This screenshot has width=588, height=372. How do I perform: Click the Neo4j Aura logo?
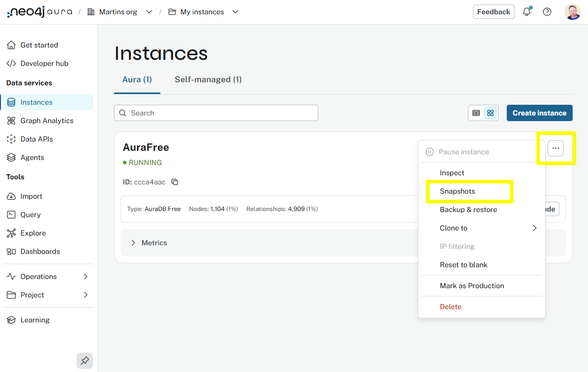(x=39, y=12)
